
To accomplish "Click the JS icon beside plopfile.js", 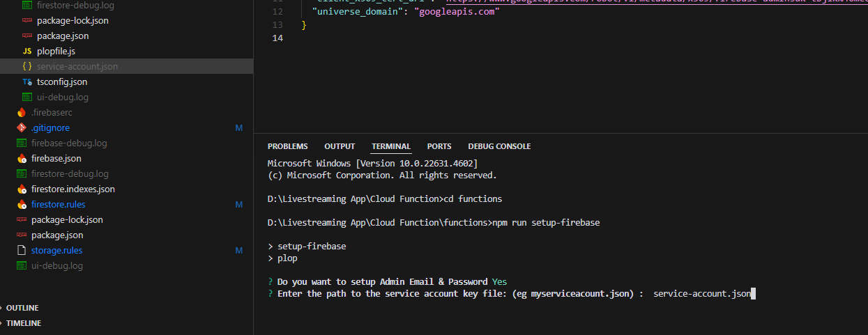I will click(27, 52).
